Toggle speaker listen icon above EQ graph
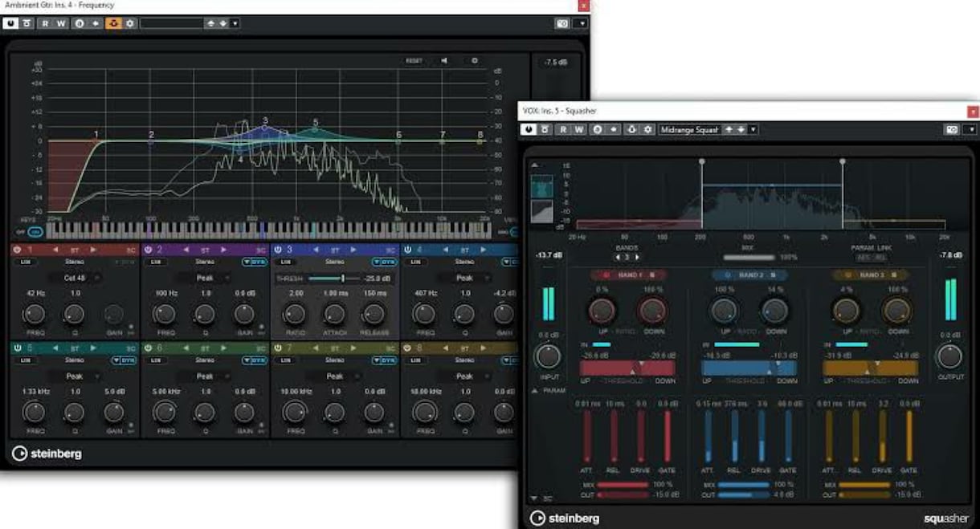Image resolution: width=980 pixels, height=529 pixels. pyautogui.click(x=444, y=60)
